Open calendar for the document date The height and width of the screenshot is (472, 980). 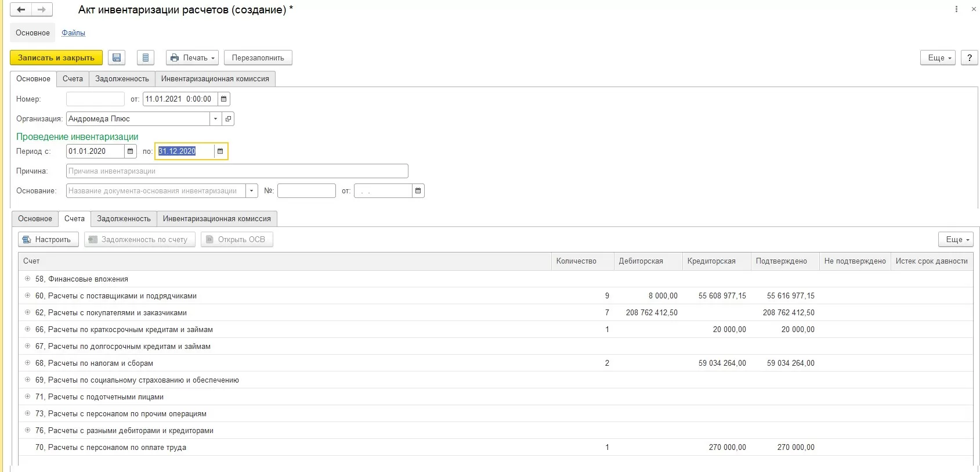(x=223, y=99)
